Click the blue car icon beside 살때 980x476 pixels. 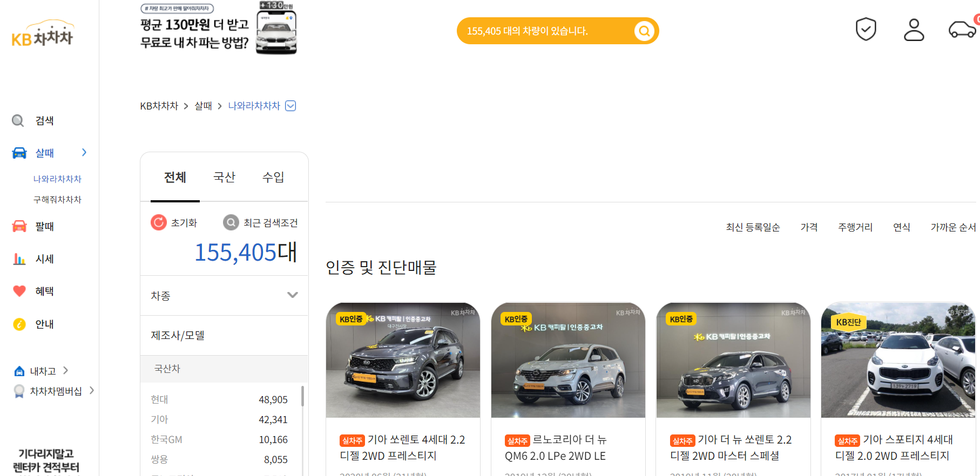point(19,153)
